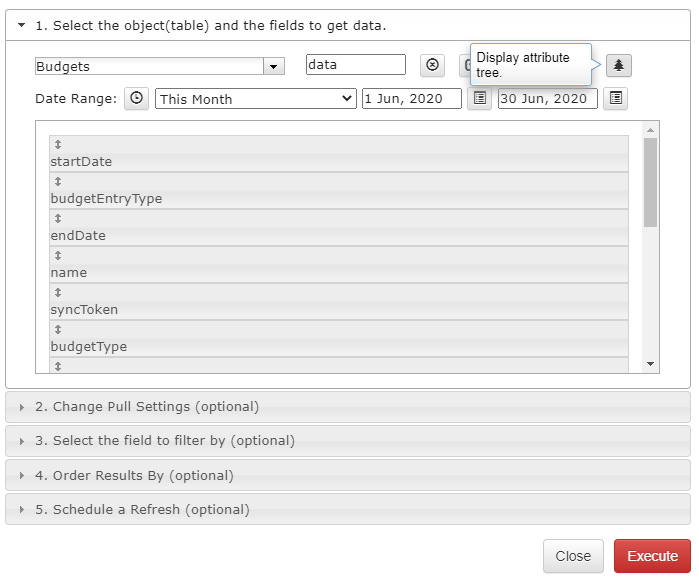Image resolution: width=699 pixels, height=577 pixels.
Task: Click the drag handle above syncToken
Action: click(x=57, y=293)
